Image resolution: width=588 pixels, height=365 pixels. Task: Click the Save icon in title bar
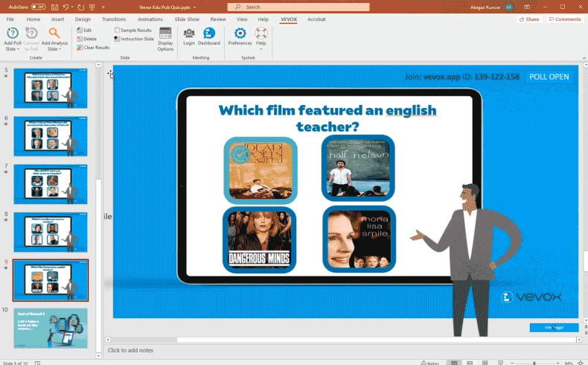pos(55,7)
